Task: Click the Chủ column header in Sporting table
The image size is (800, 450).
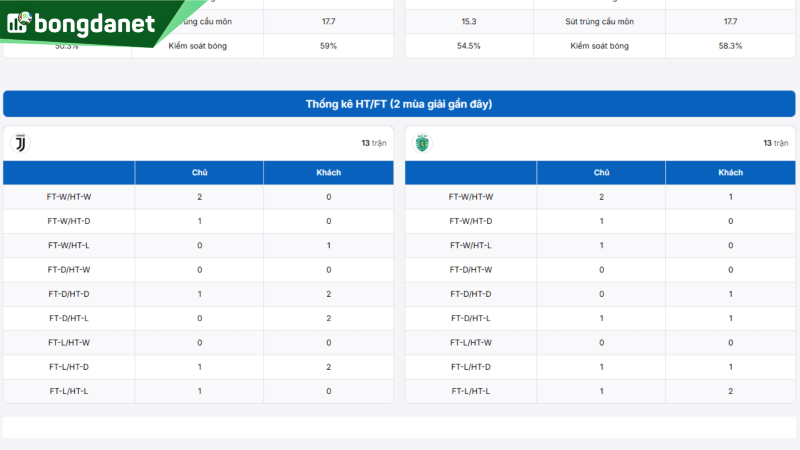Action: [x=601, y=172]
